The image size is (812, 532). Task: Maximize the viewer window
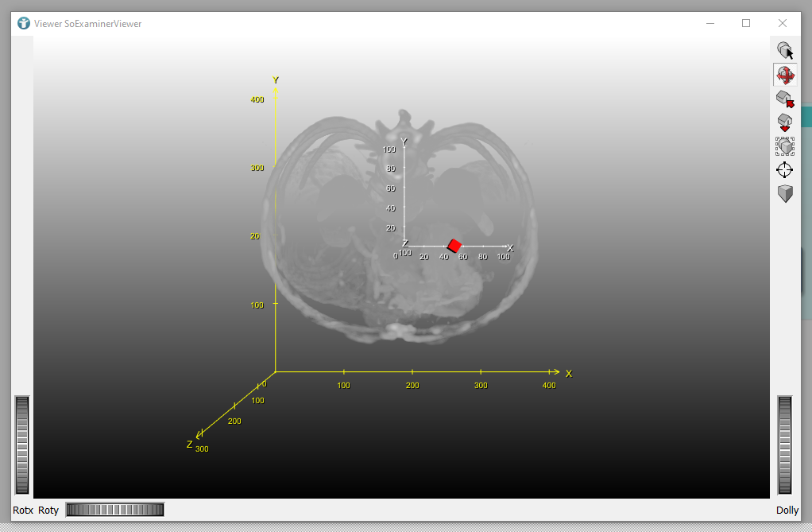click(x=746, y=23)
